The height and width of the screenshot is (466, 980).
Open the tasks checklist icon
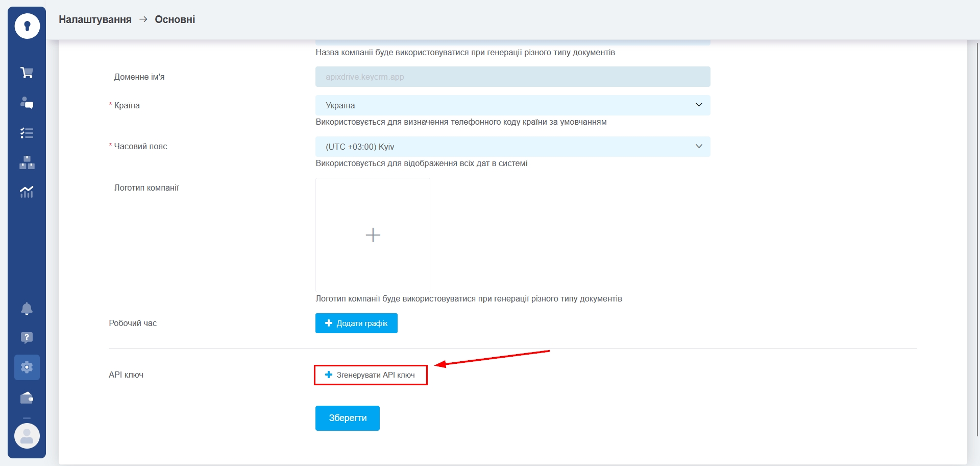pyautogui.click(x=27, y=133)
